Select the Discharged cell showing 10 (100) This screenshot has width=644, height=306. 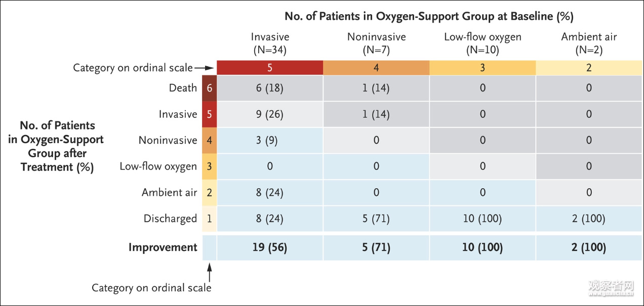[x=482, y=219]
